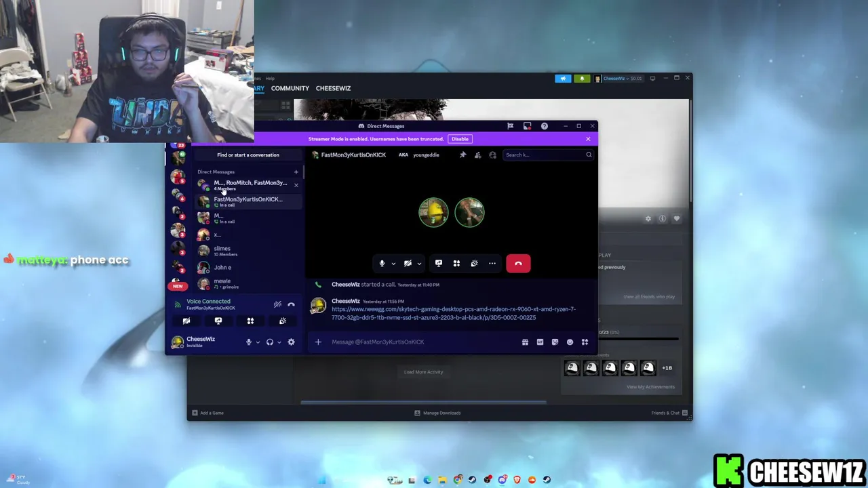
Task: Show the +18 more achievements in Steam
Action: [667, 368]
